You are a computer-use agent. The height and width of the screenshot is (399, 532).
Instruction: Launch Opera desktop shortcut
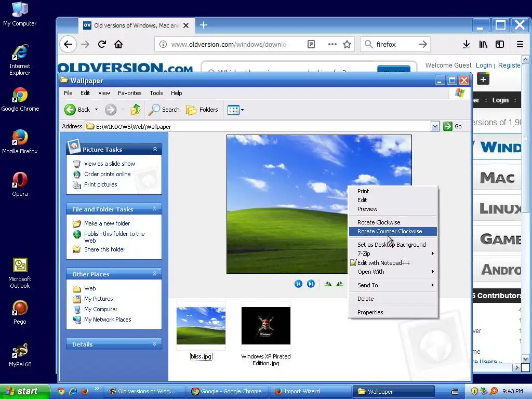click(x=20, y=184)
